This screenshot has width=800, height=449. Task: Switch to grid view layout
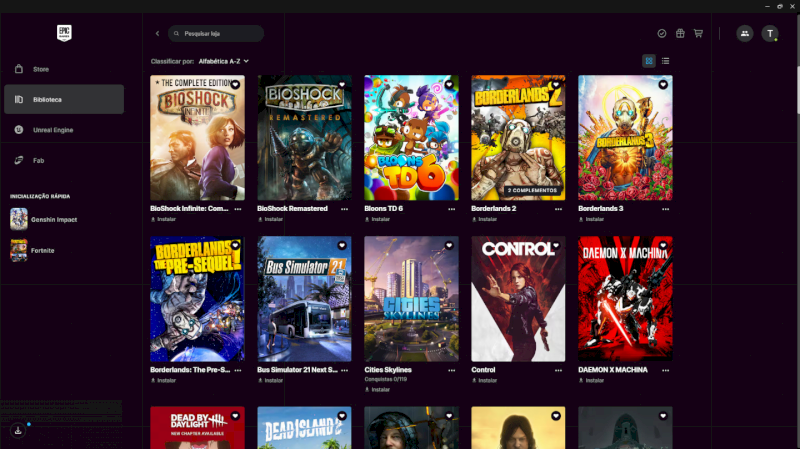649,61
